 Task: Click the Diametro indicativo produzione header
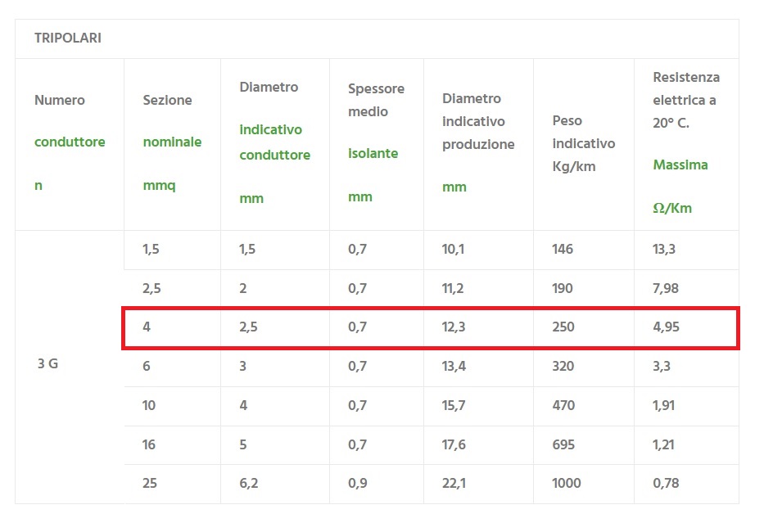[x=478, y=142]
